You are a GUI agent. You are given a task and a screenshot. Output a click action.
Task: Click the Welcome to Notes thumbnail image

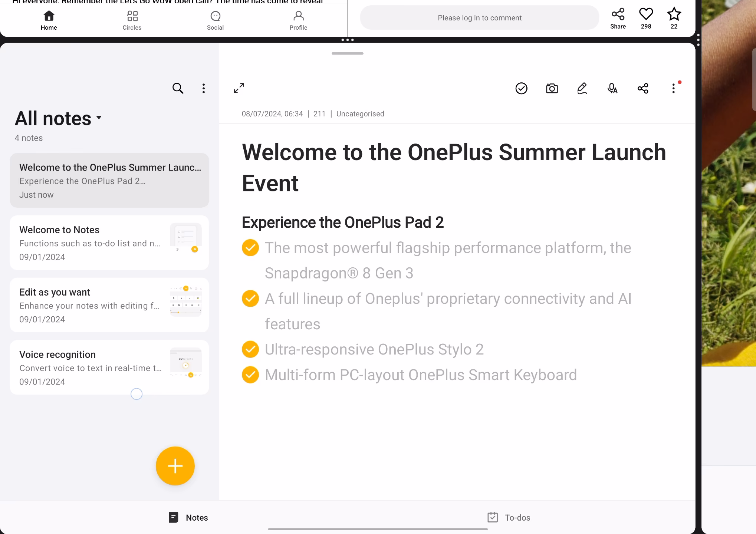coord(186,238)
